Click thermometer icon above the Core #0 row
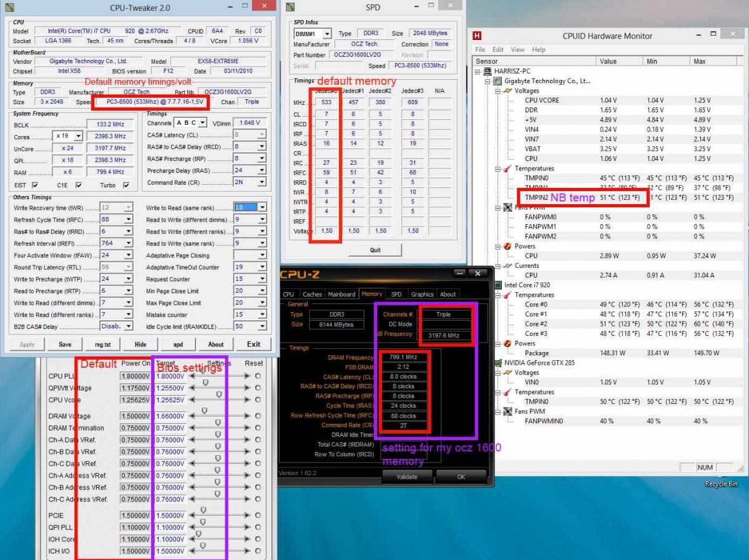This screenshot has width=749, height=560. [507, 295]
